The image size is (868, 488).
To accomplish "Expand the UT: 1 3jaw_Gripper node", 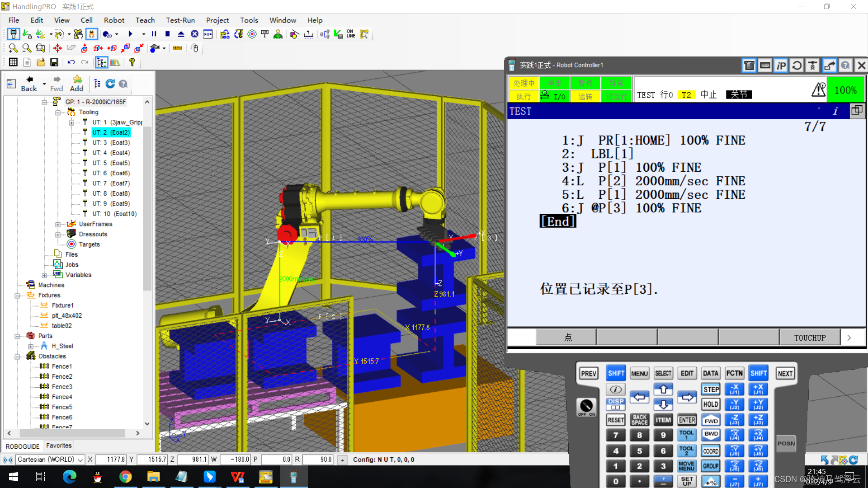I will 71,123.
